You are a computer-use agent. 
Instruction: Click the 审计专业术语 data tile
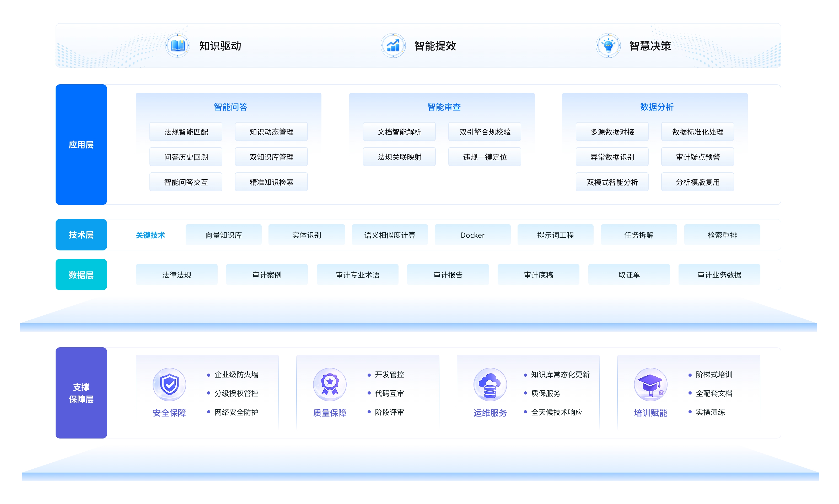click(357, 275)
